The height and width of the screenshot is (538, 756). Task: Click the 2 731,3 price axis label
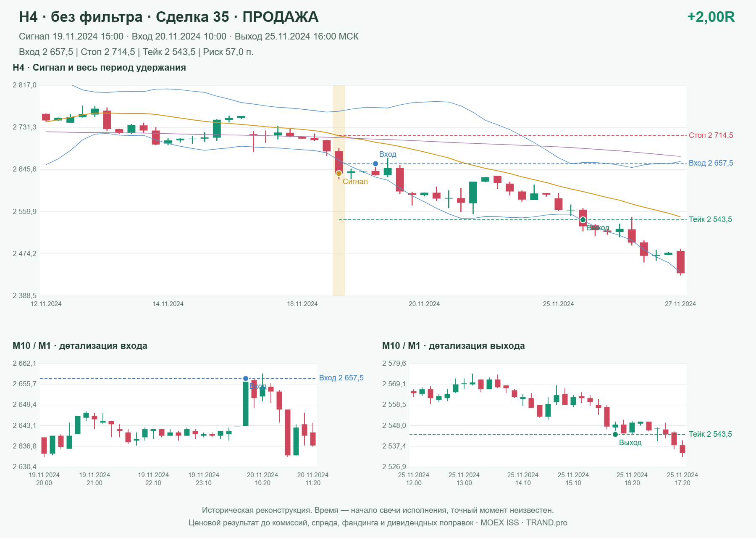[24, 127]
